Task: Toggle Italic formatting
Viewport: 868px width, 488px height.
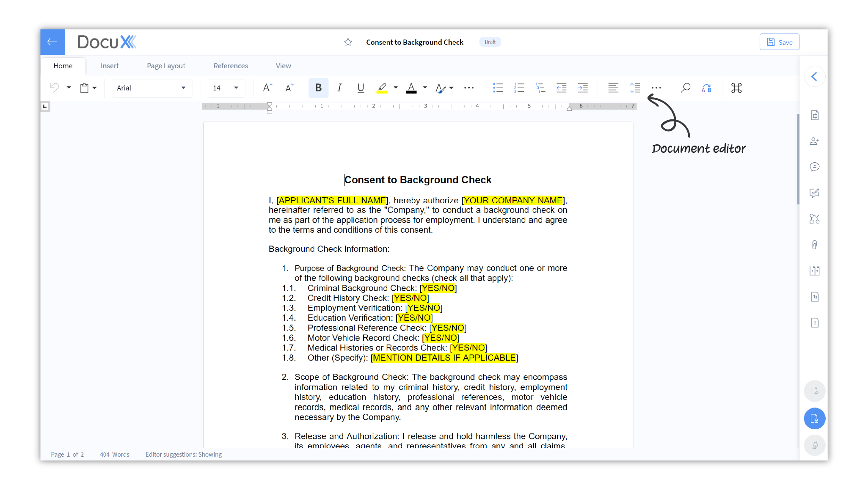Action: click(x=339, y=88)
